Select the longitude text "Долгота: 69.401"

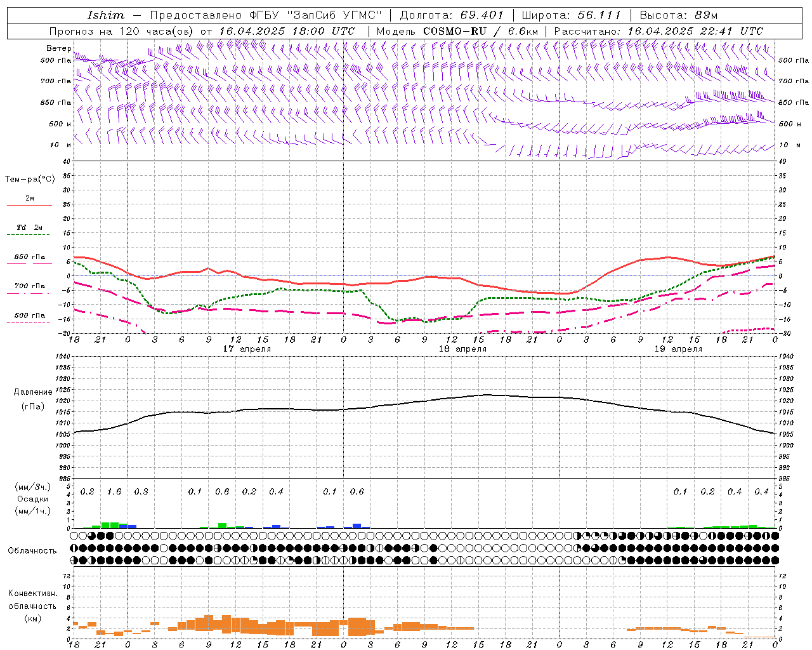(452, 15)
